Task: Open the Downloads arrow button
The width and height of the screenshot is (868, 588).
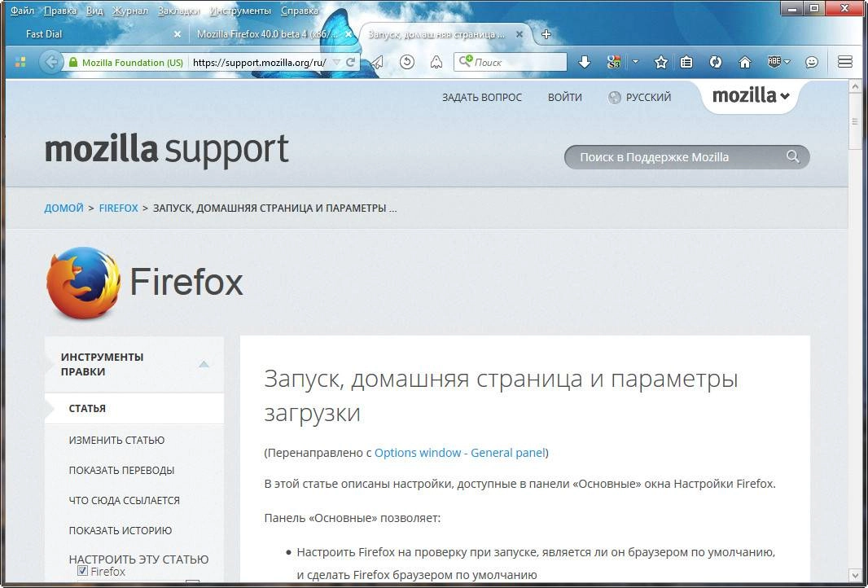Action: click(x=585, y=62)
